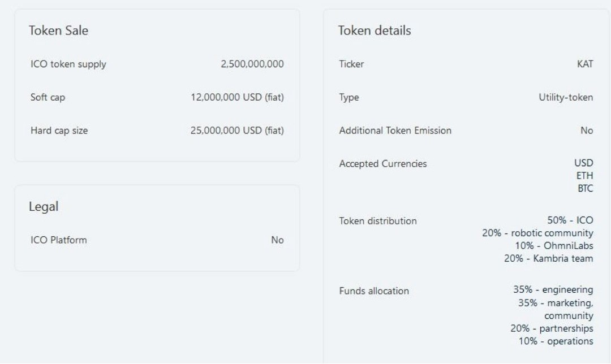
Task: Click the Soft cap label
Action: pos(48,97)
